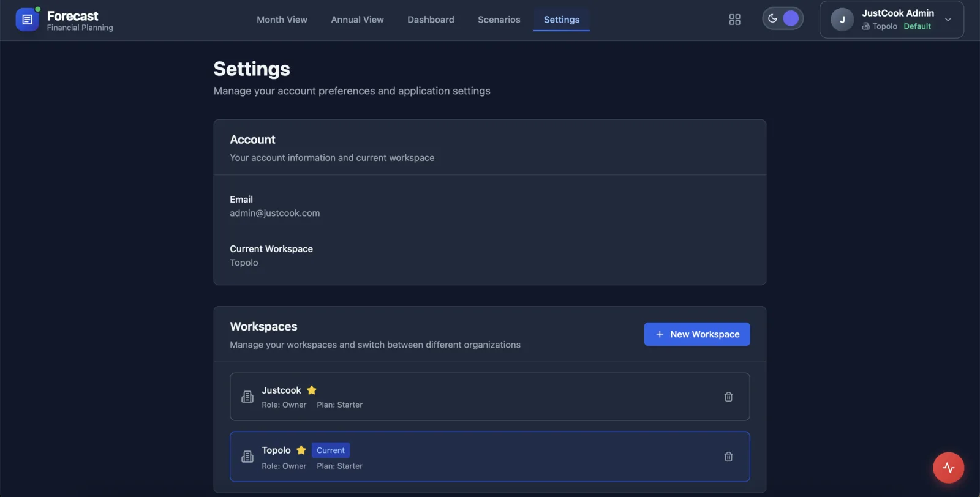Click the building icon beside Topolo

pyautogui.click(x=247, y=457)
